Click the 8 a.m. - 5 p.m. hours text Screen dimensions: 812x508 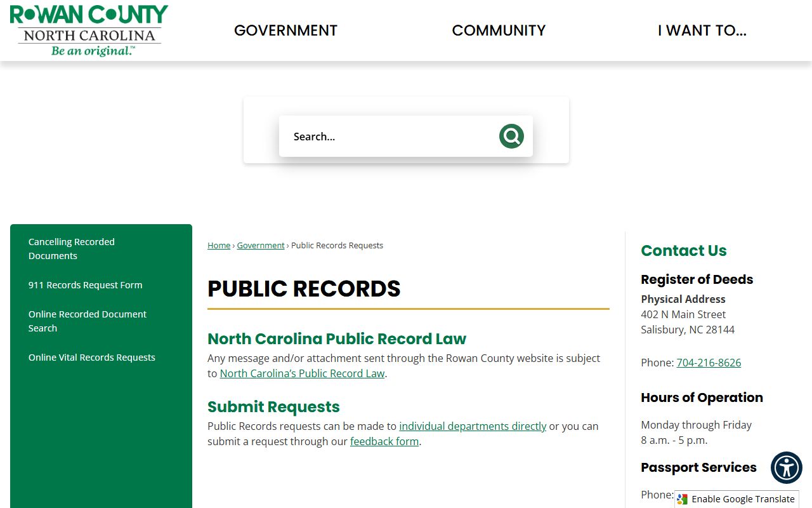point(674,440)
